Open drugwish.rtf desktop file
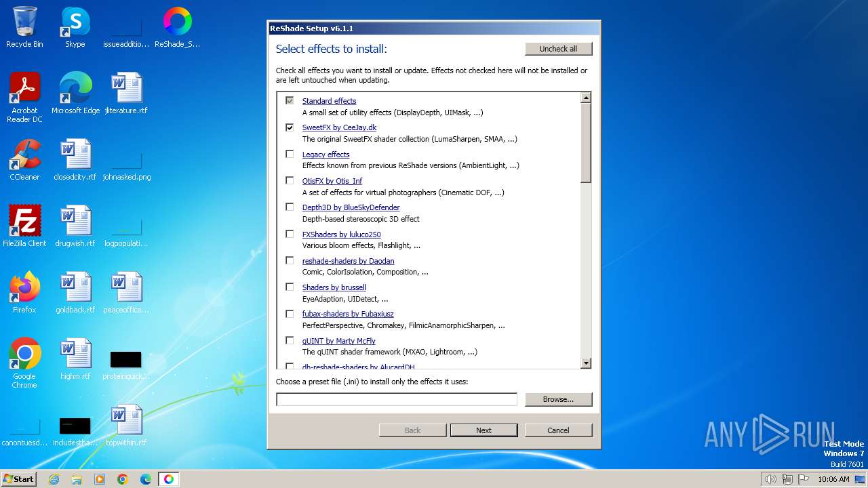 click(75, 226)
